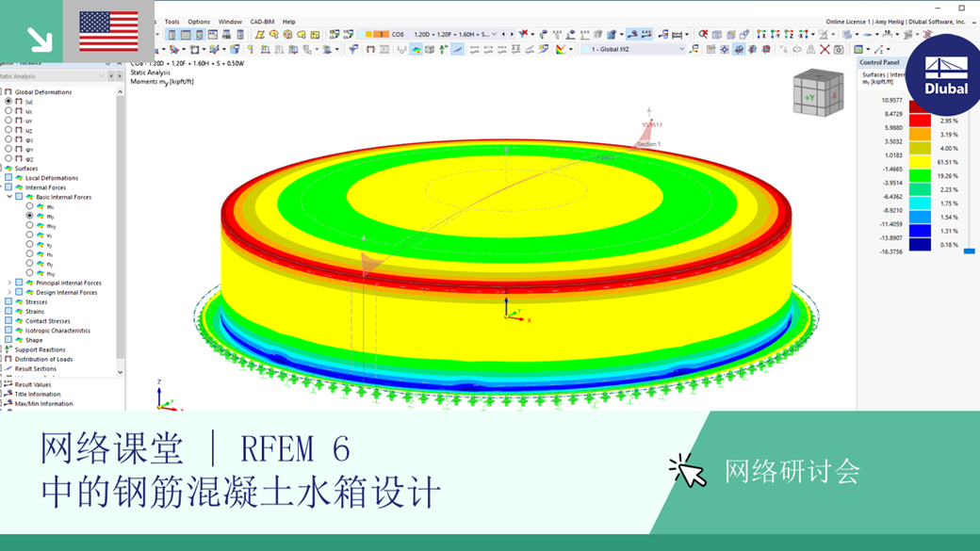Select the Support Reactions tree item
Viewport: 980px width, 551px height.
coord(40,349)
